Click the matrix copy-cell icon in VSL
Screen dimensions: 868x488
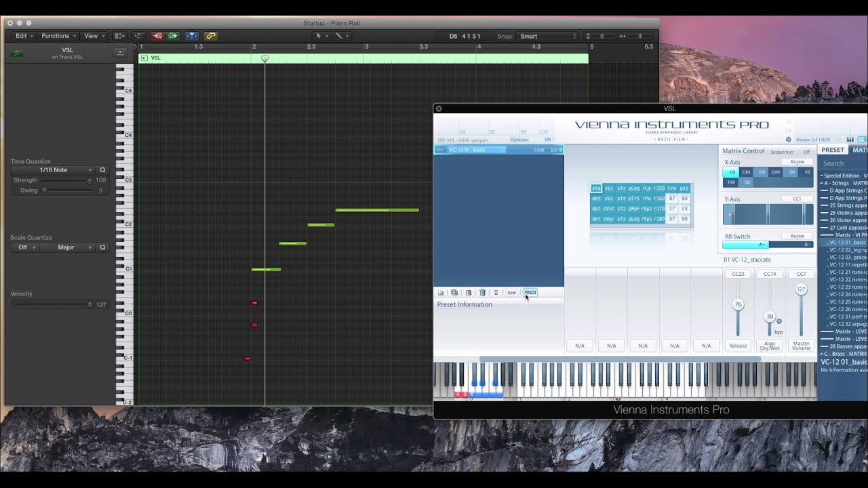tap(468, 293)
